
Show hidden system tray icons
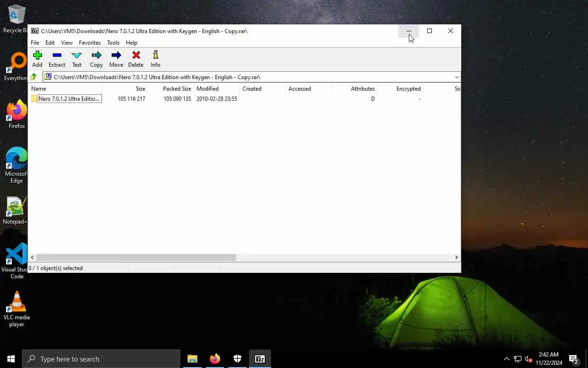[x=506, y=359]
